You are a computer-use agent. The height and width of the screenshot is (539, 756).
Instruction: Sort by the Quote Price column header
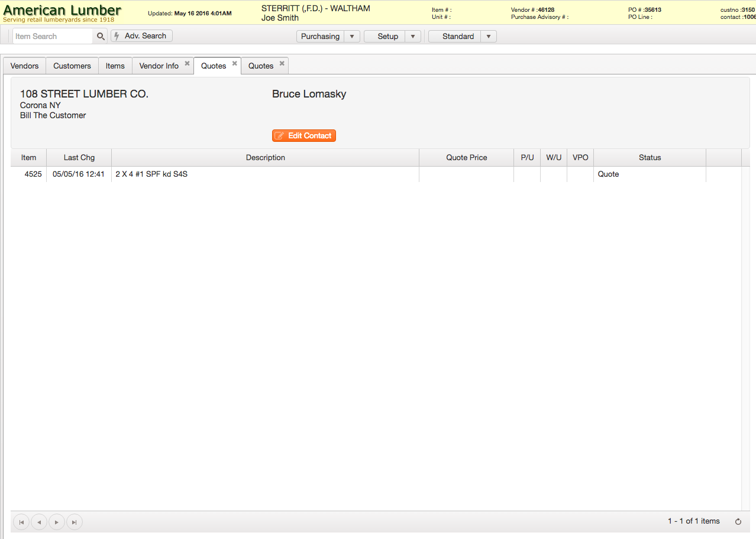[467, 158]
